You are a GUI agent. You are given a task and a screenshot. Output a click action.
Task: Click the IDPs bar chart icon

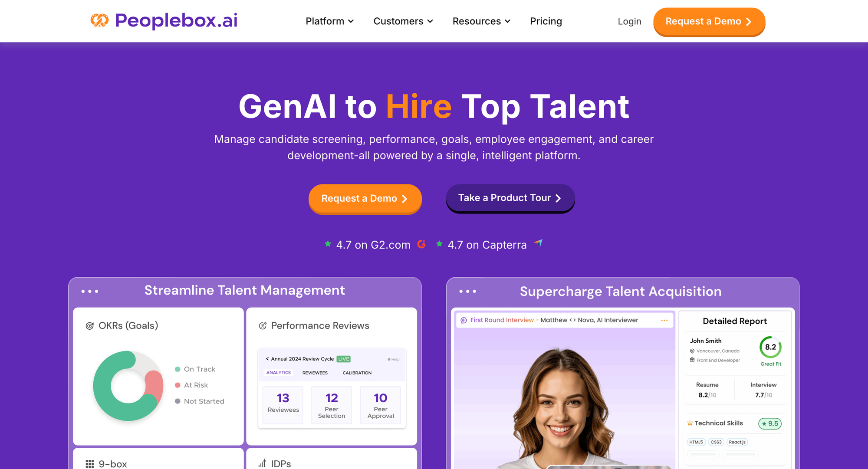262,464
